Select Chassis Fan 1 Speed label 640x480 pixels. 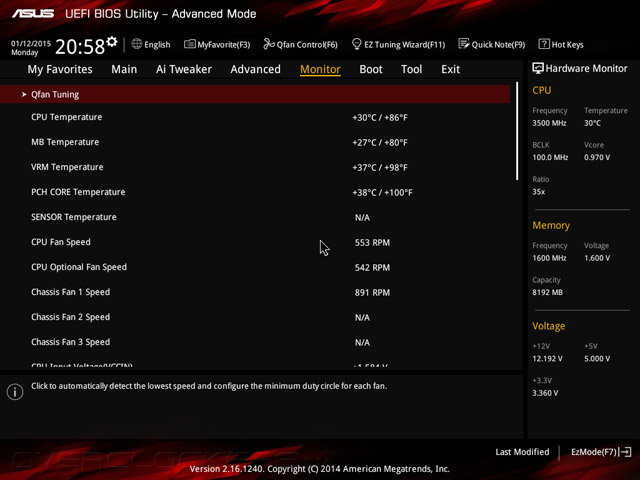[70, 292]
